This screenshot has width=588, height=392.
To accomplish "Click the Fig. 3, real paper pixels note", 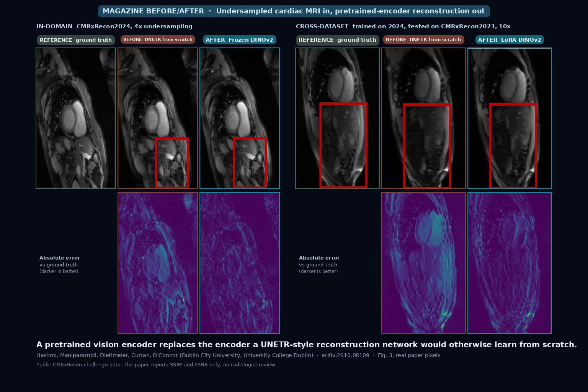I will (409, 355).
